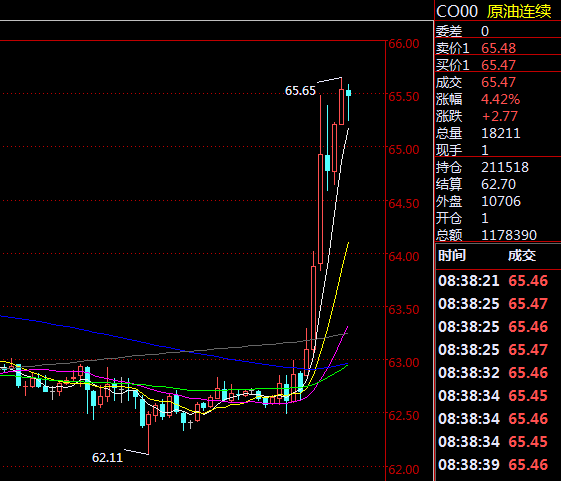Image resolution: width=561 pixels, height=481 pixels.
Task: Click the 64.50 price axis label
Action: coord(404,203)
